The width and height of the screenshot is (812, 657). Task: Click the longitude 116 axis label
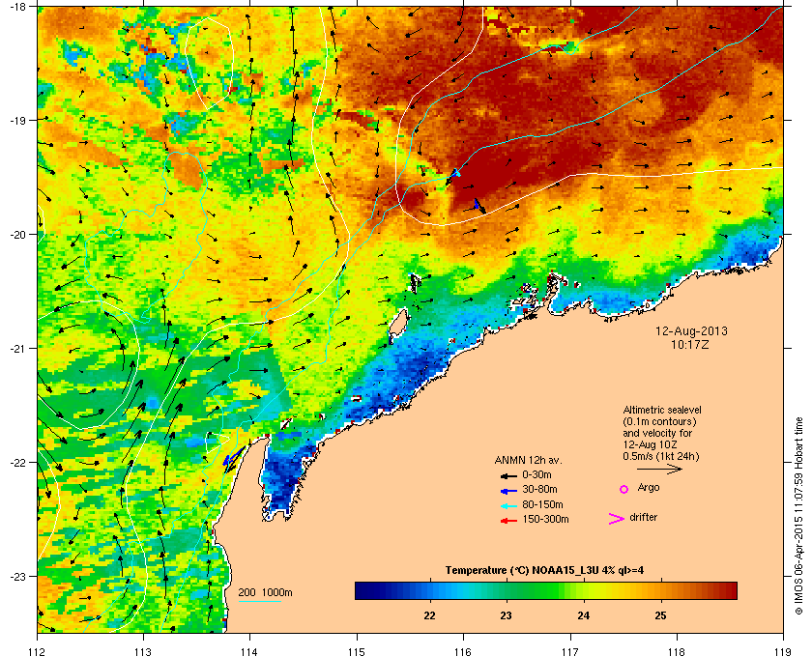point(463,652)
